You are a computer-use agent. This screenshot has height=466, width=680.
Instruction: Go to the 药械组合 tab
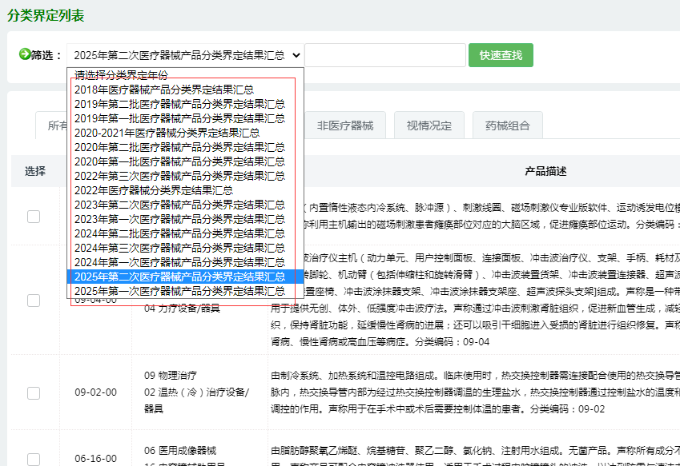(508, 126)
